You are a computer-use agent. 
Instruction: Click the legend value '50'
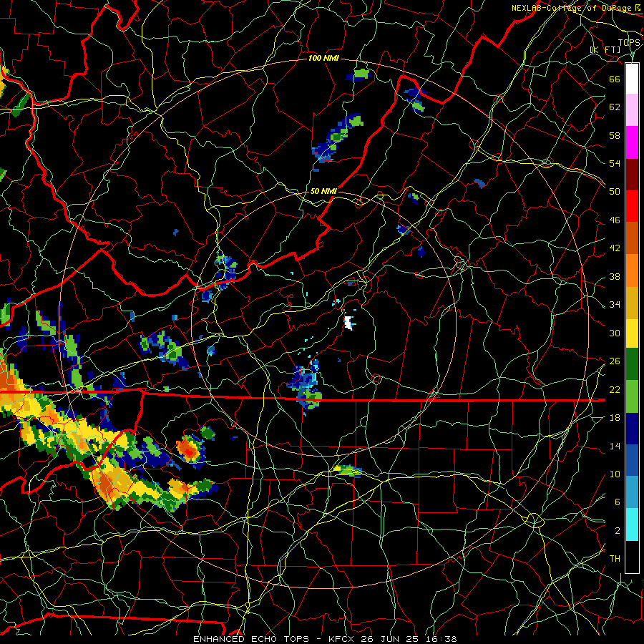[x=615, y=192]
